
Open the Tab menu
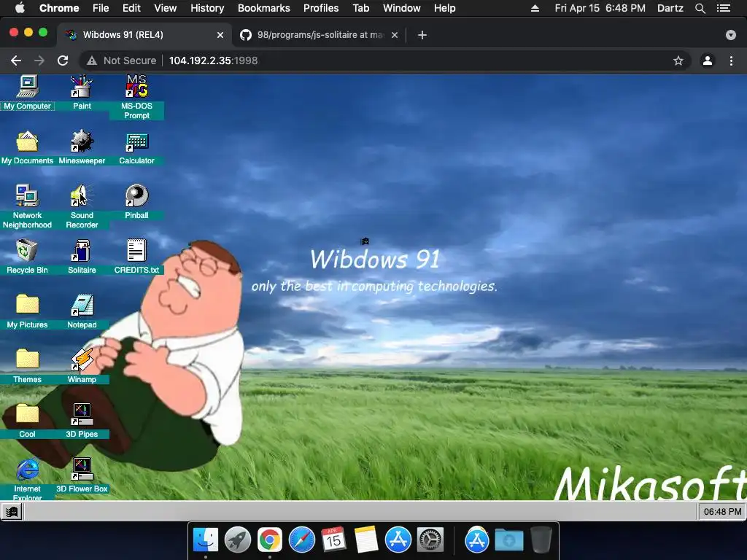click(360, 8)
